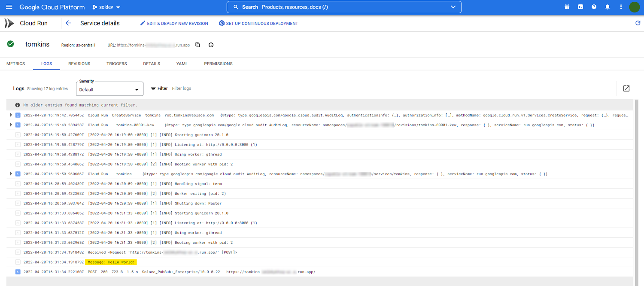Switch to the Metrics tab
The width and height of the screenshot is (644, 286).
(15, 64)
